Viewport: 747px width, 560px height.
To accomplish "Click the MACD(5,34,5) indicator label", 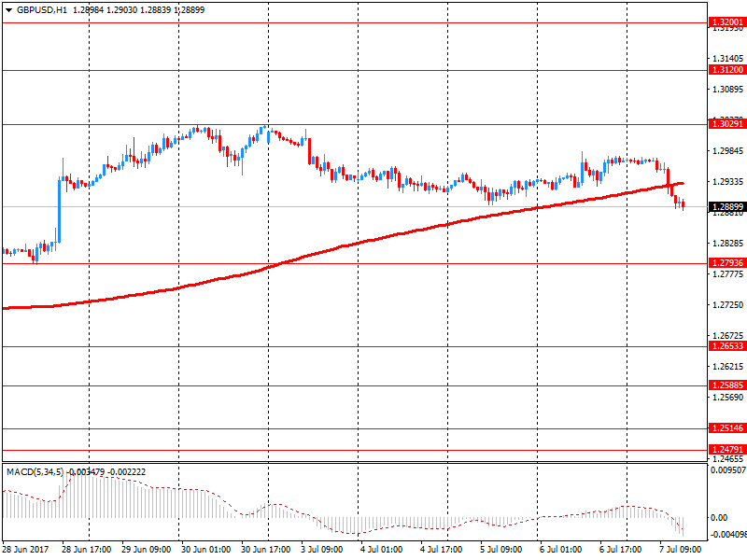I will click(35, 472).
